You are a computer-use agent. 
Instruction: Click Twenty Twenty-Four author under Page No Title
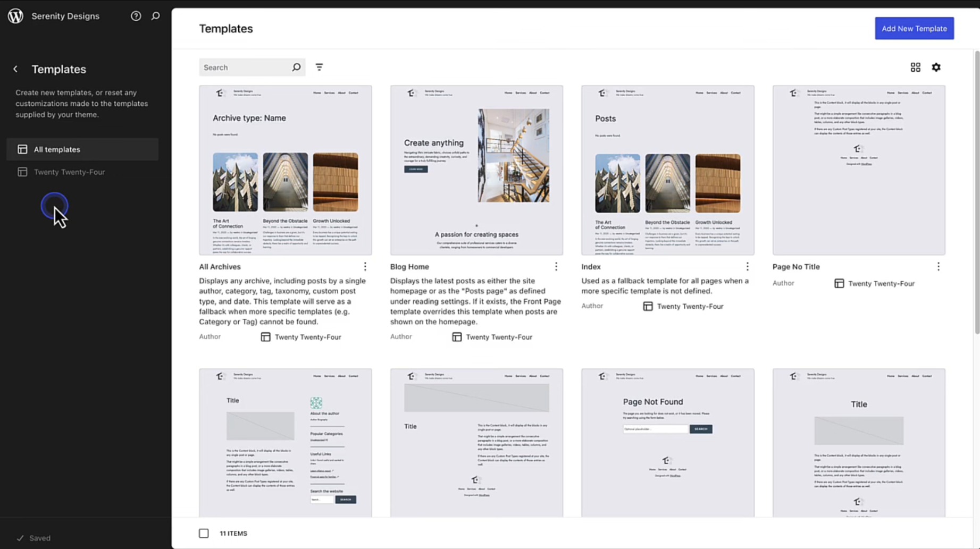coord(881,283)
